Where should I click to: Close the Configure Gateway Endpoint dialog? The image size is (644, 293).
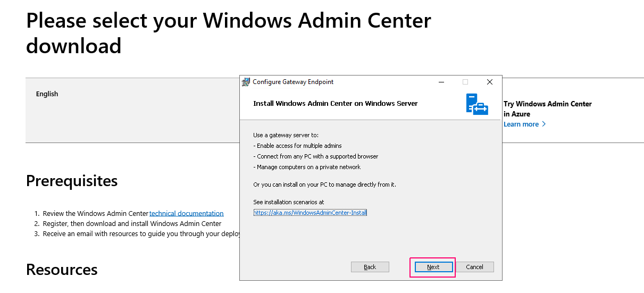tap(490, 82)
